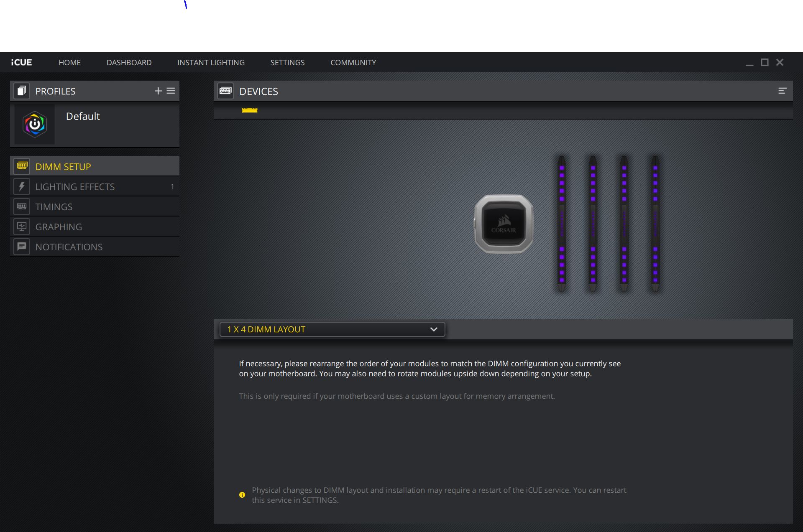Open the Home menu
The width and height of the screenshot is (803, 532).
coord(69,62)
